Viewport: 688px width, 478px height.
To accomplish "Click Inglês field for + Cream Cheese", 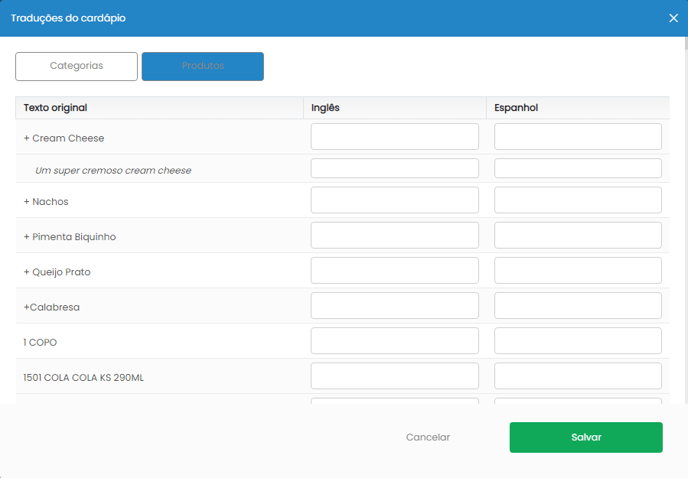I will (394, 137).
